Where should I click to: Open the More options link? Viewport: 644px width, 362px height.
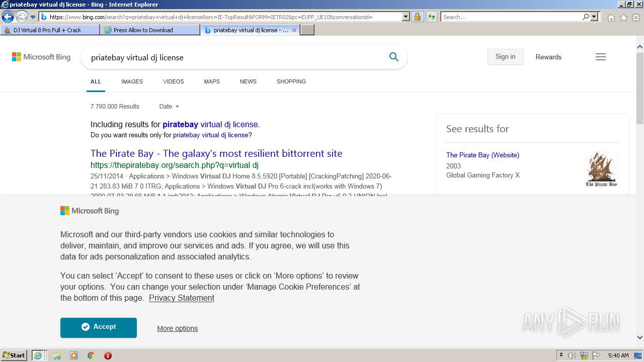(x=177, y=328)
